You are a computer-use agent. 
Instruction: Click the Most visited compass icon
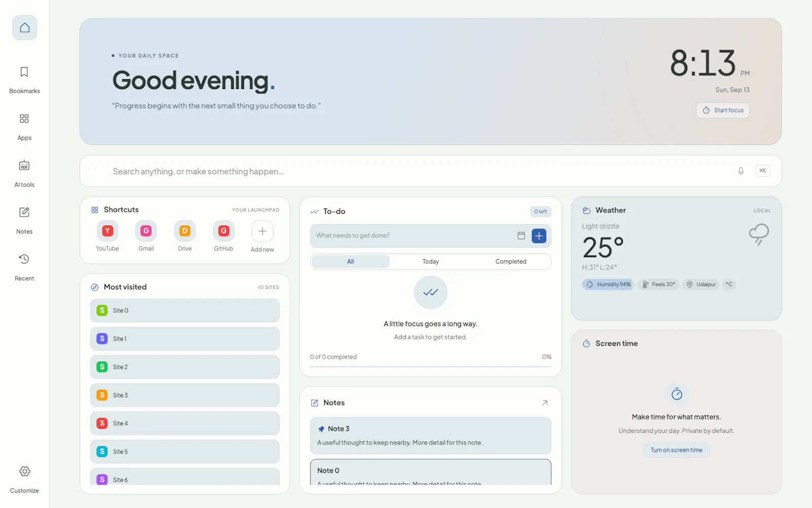[94, 287]
